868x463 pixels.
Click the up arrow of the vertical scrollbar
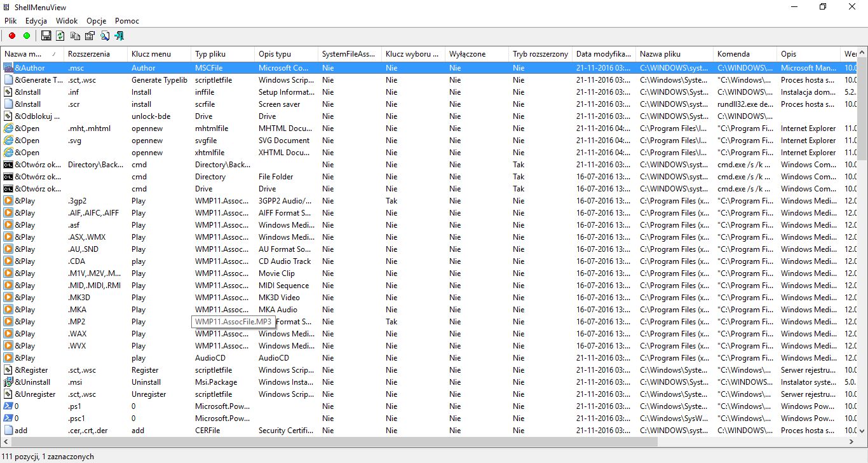click(862, 51)
